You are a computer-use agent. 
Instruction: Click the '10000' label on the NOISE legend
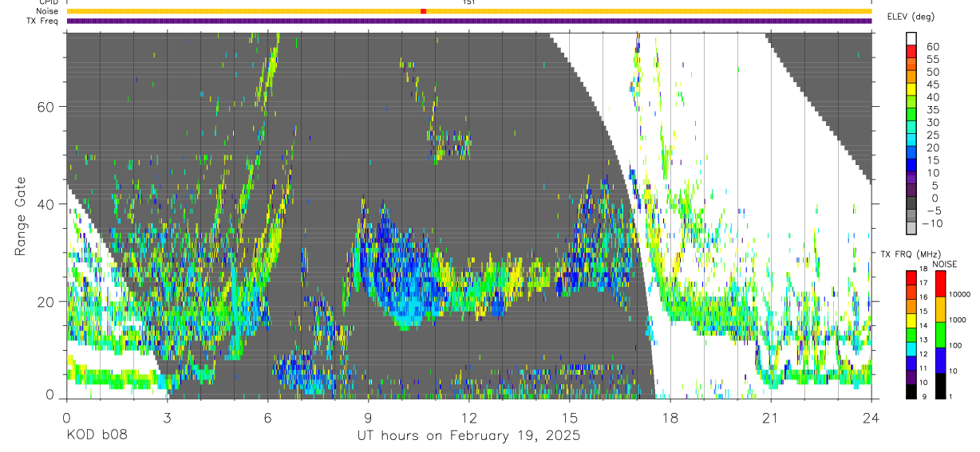(x=960, y=294)
